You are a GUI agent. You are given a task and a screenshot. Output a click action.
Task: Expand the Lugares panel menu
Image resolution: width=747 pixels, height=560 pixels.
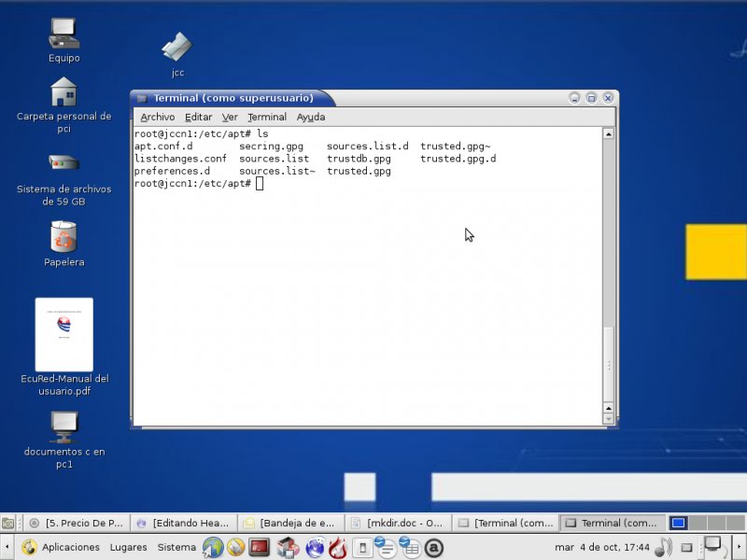128,547
